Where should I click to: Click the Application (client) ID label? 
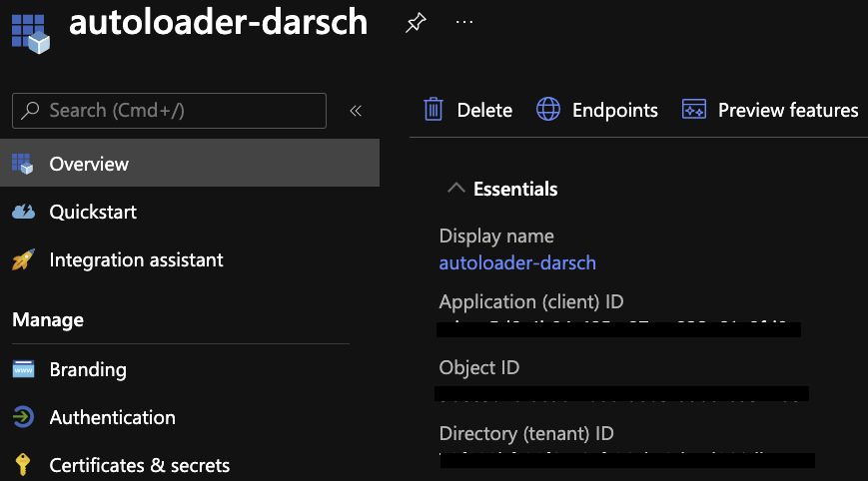[531, 301]
